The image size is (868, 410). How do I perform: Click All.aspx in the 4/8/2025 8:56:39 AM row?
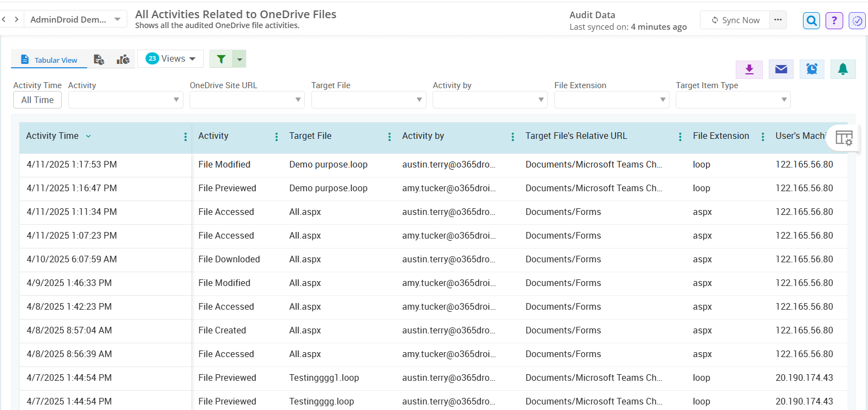[305, 354]
